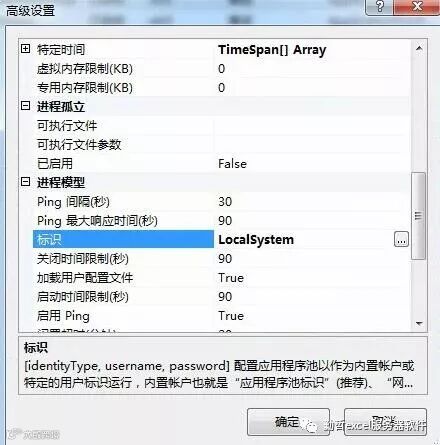Click the help question mark icon

[x=380, y=7]
